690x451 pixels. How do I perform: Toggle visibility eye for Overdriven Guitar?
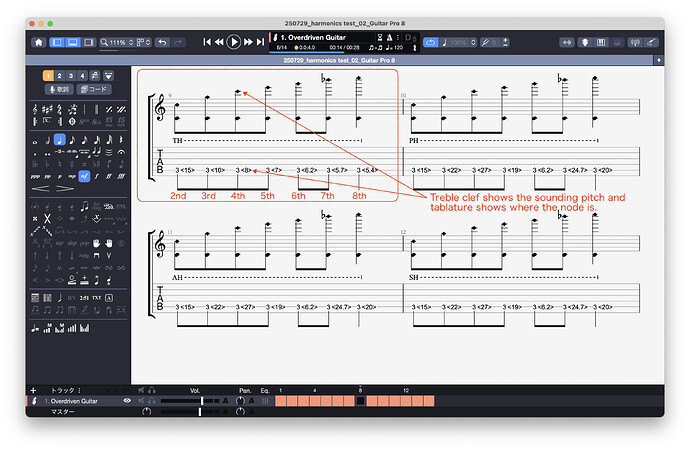(x=127, y=401)
